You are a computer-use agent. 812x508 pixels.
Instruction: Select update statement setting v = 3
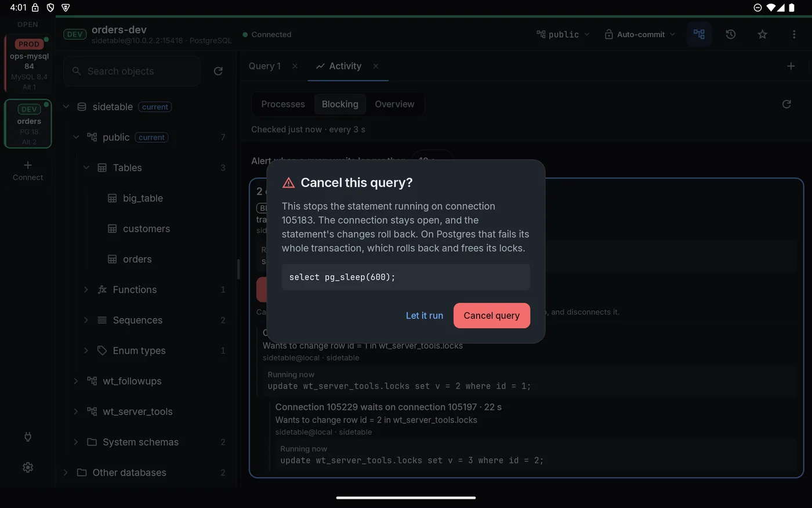[x=412, y=460]
